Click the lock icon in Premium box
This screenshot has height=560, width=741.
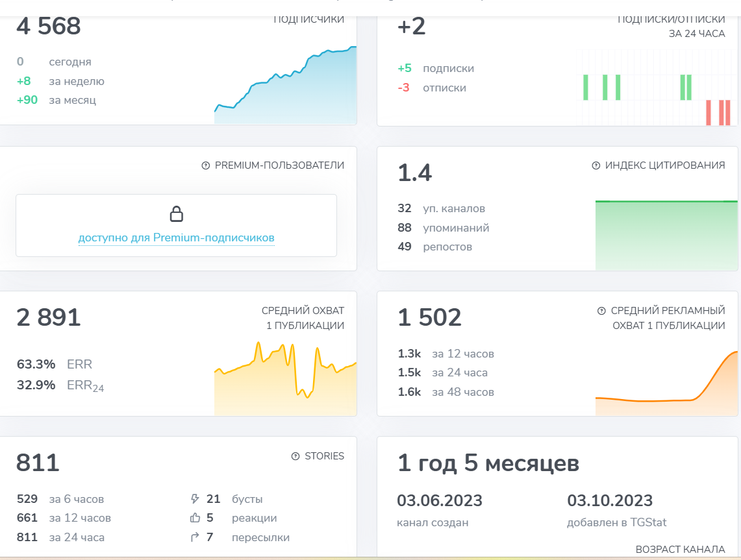coord(176,214)
